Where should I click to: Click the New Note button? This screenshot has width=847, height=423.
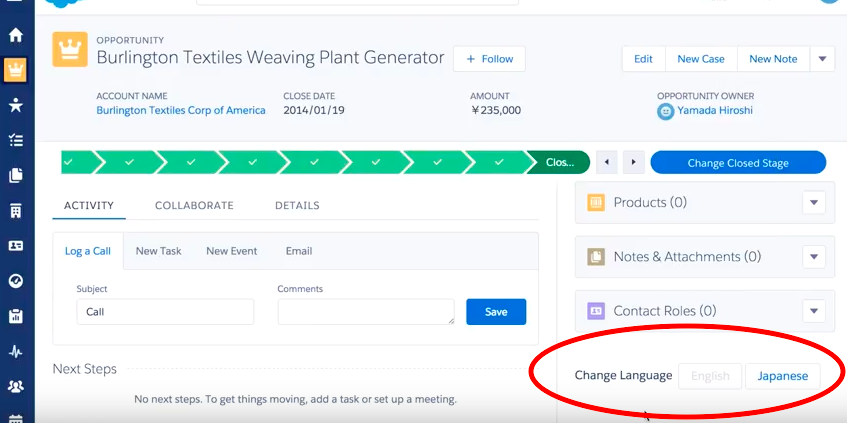(774, 59)
